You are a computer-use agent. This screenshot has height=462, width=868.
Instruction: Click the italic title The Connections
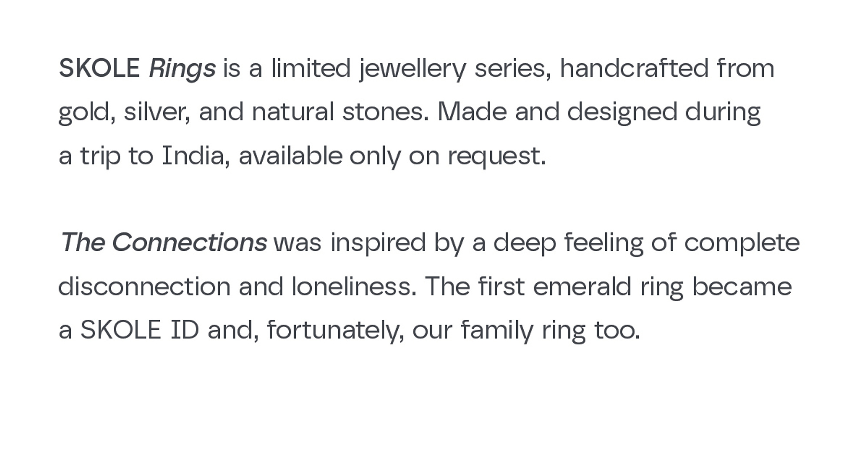tap(164, 242)
